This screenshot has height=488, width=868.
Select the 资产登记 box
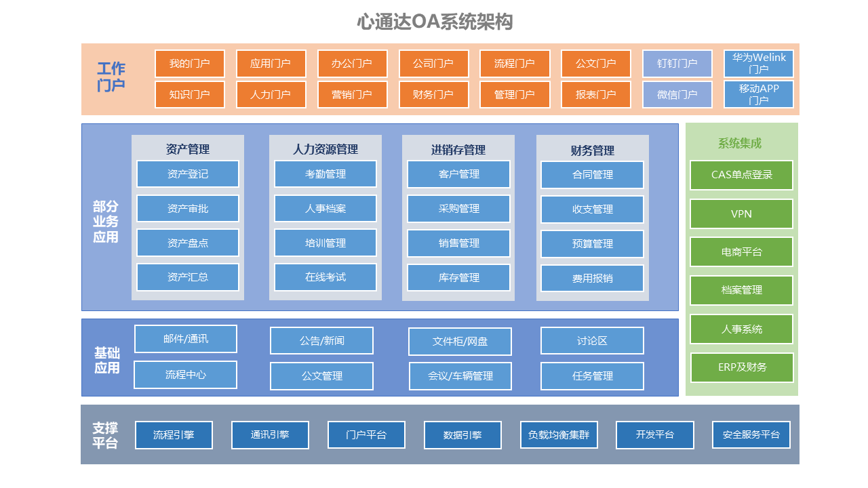tap(188, 174)
